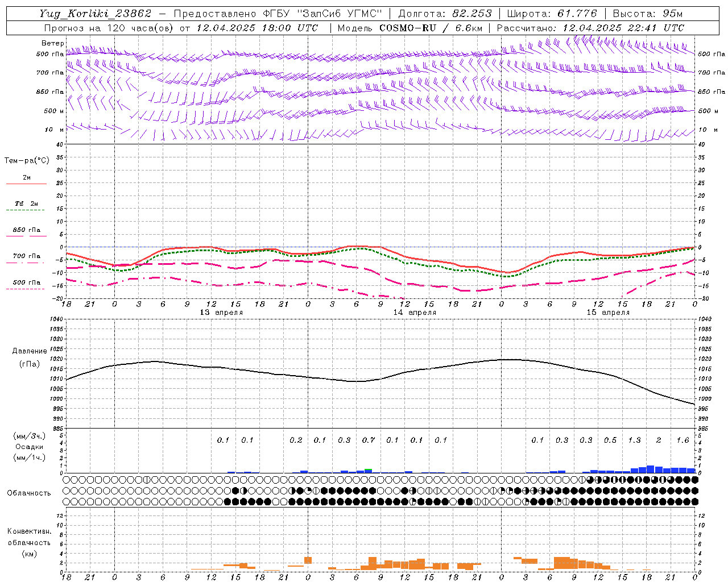Click the 0.7 precipitation amount value

(369, 440)
